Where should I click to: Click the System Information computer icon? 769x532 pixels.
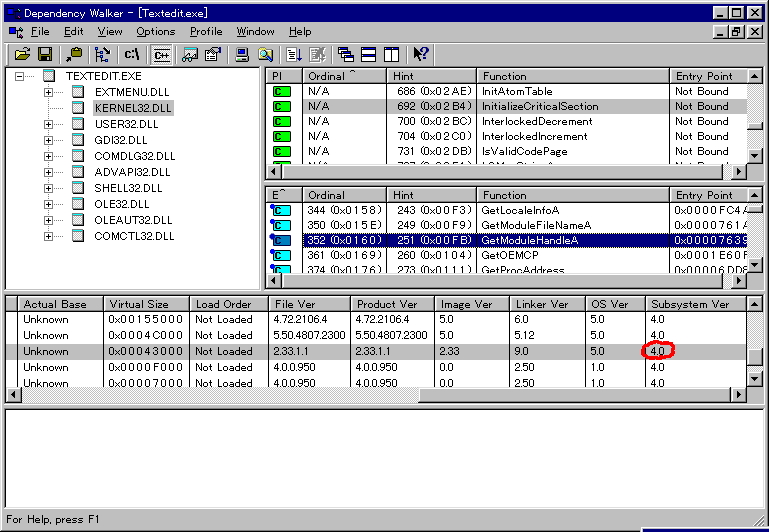coord(242,54)
